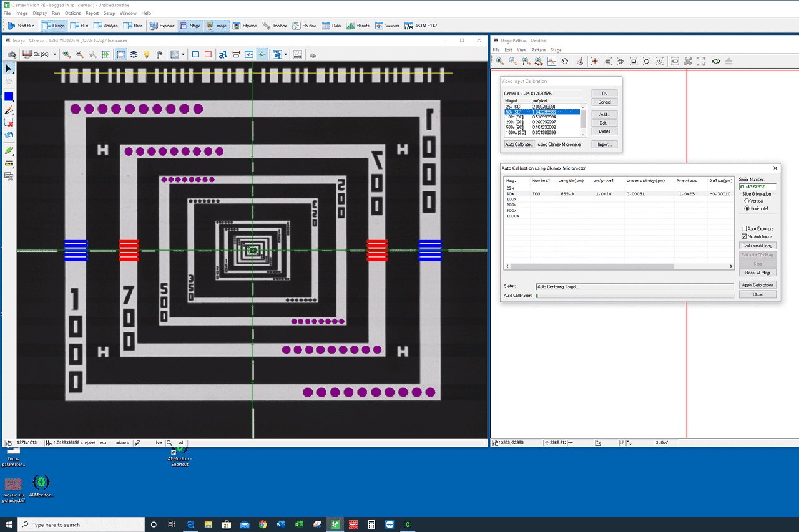Click the Start Run toolbar button
This screenshot has width=799, height=532.
click(21, 26)
